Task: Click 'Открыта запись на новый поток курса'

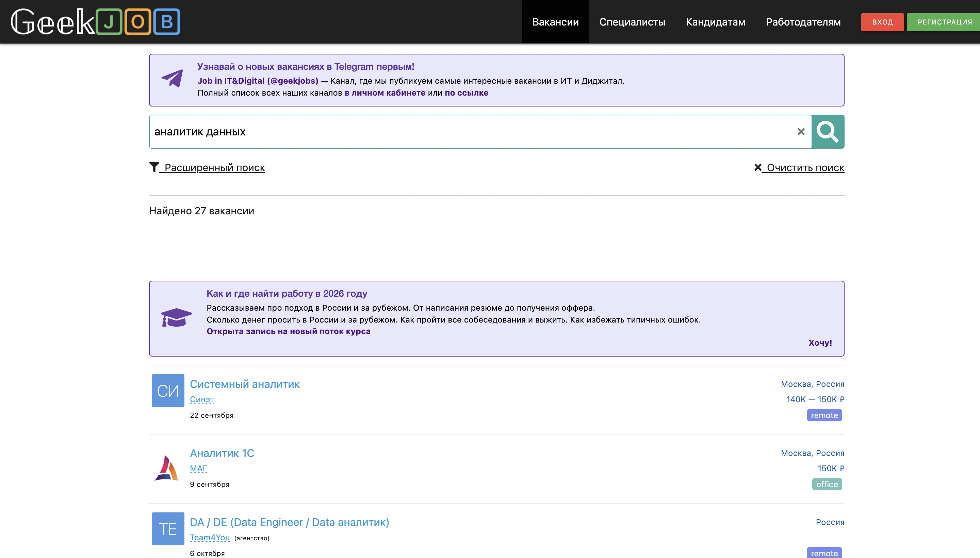Action: pyautogui.click(x=289, y=331)
